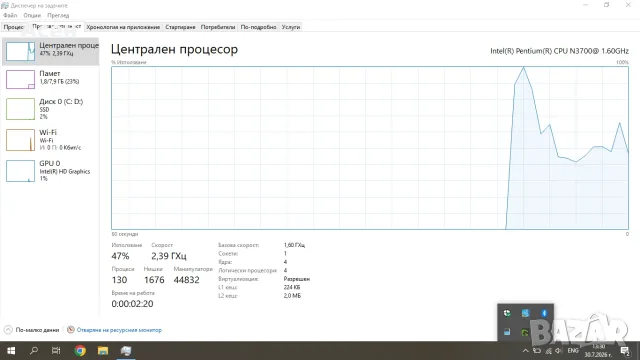640x360 pixels.
Task: Collapse the hidden tray icons chevron
Action: pos(525,351)
